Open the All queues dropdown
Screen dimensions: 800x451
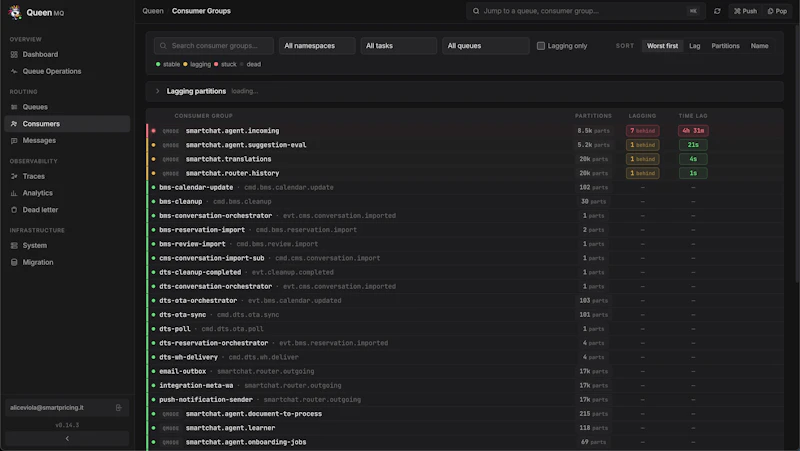tap(486, 46)
